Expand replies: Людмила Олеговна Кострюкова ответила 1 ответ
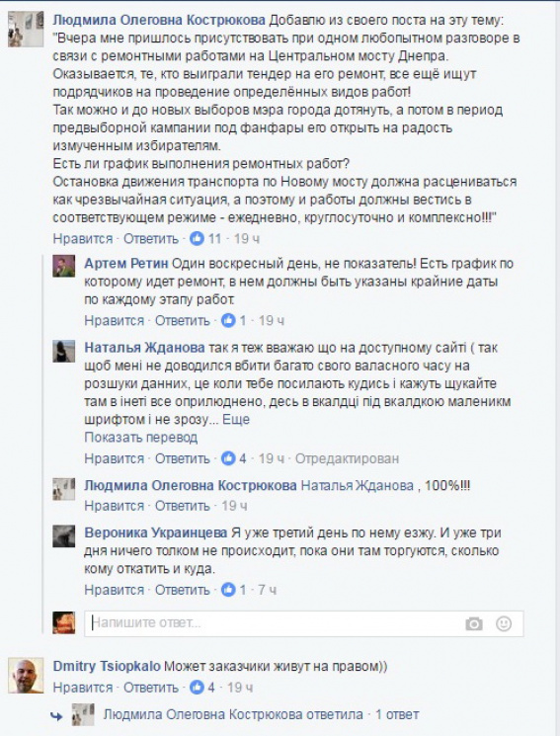This screenshot has height=736, width=560. click(261, 714)
